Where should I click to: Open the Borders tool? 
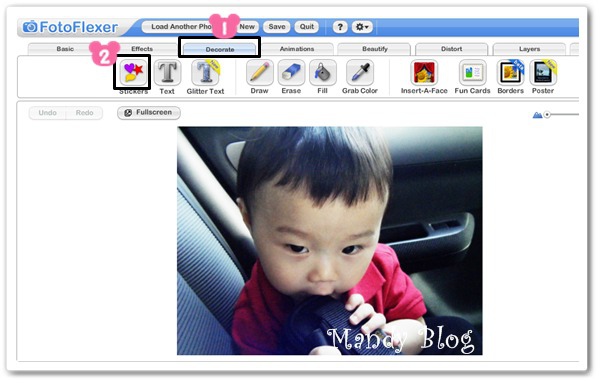pos(510,72)
